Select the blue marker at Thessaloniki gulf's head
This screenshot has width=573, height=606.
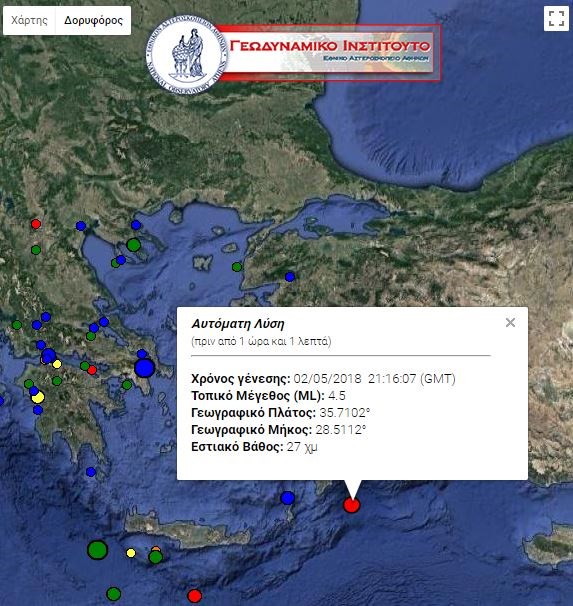pyautogui.click(x=81, y=226)
